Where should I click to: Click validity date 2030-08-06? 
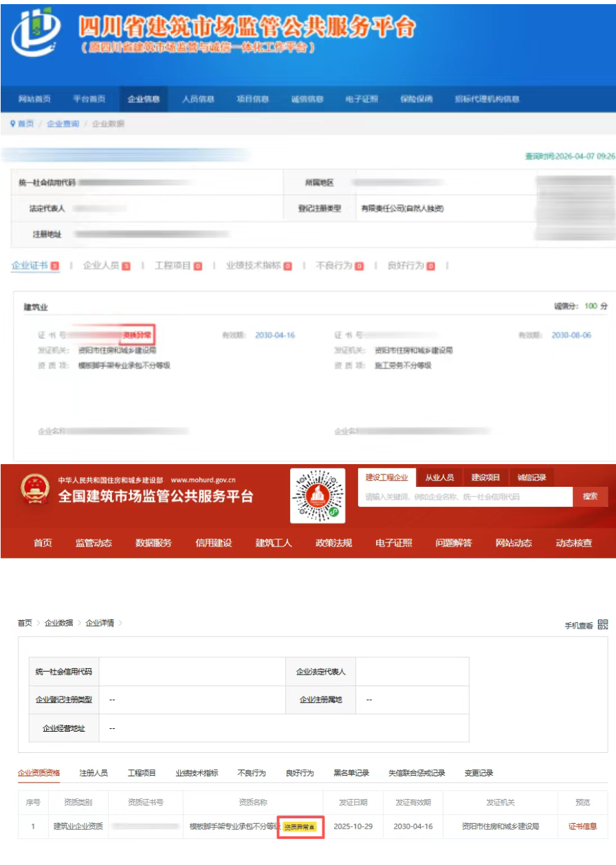point(571,335)
